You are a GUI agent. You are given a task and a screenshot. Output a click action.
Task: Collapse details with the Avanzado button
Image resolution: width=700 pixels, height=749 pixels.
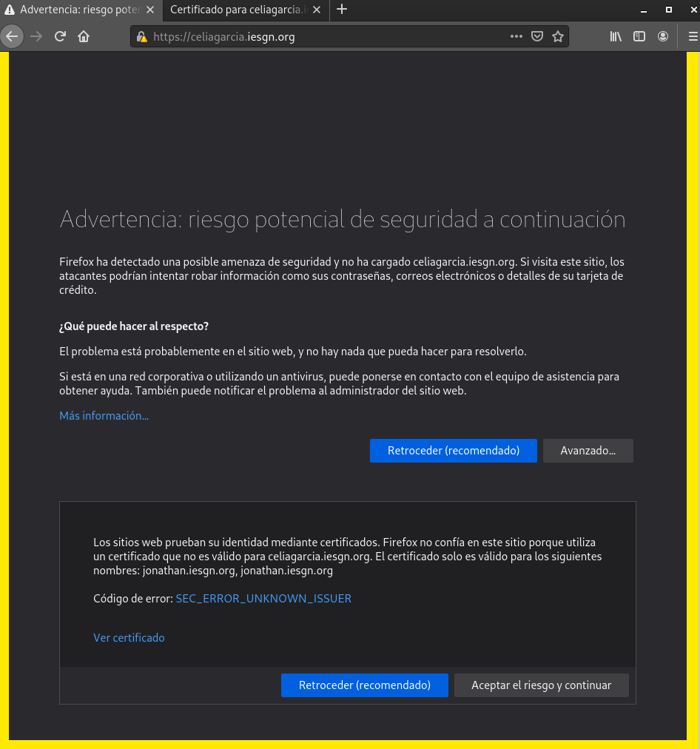coord(588,451)
